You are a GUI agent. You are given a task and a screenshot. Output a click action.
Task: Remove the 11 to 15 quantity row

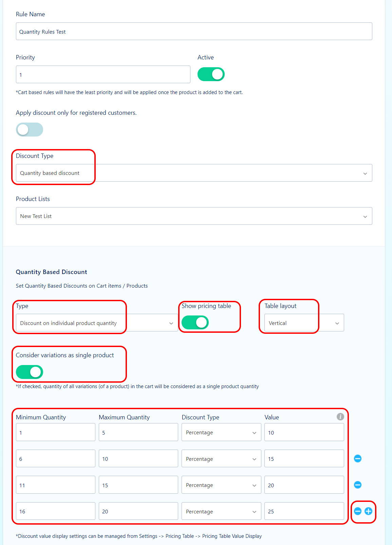click(x=357, y=485)
